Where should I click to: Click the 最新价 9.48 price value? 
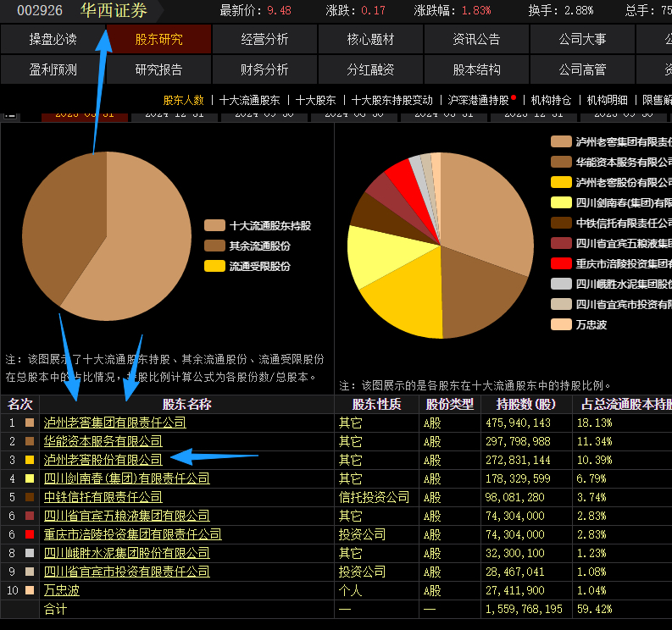click(279, 10)
